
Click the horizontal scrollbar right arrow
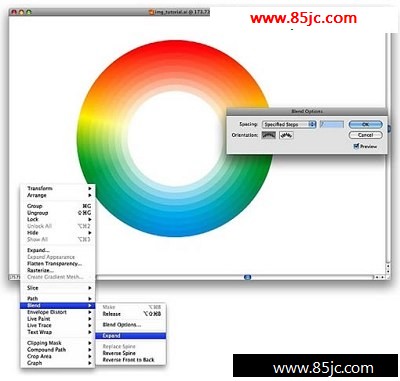point(383,277)
